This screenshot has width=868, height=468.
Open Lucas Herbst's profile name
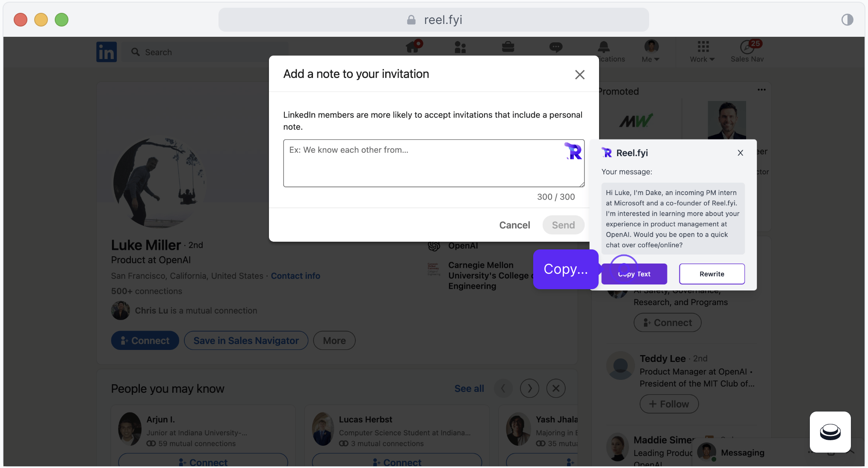tap(366, 420)
